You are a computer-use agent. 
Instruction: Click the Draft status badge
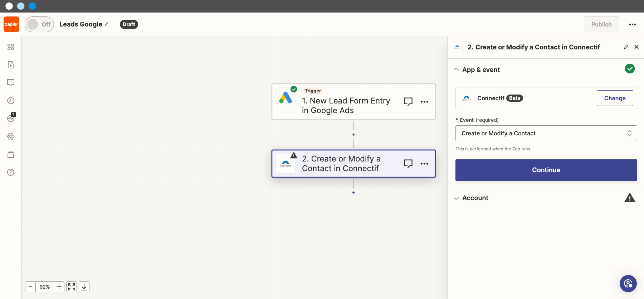point(129,24)
